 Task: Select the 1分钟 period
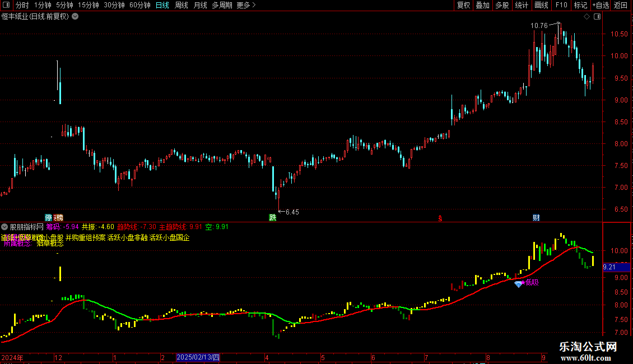tap(43, 5)
